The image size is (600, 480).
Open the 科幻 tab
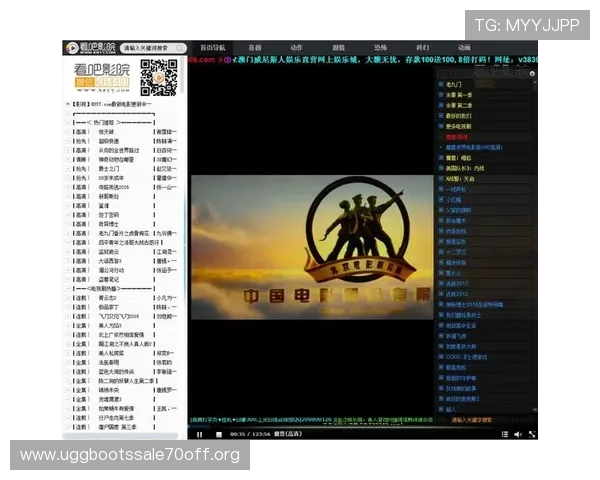[422, 48]
